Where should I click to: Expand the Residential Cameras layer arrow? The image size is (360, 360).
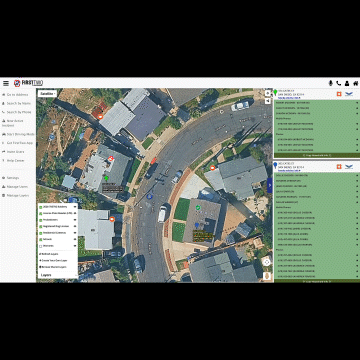75,233
